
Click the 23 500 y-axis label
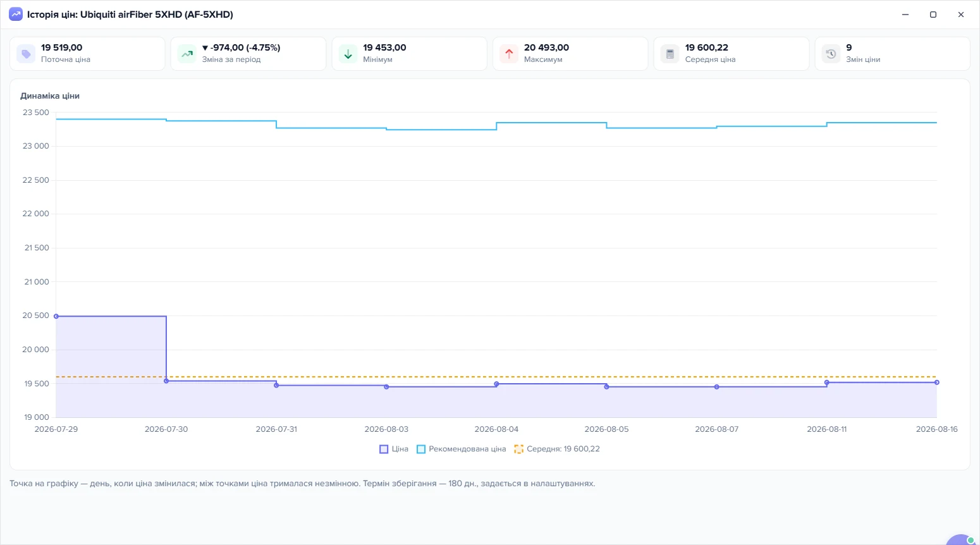coord(36,113)
